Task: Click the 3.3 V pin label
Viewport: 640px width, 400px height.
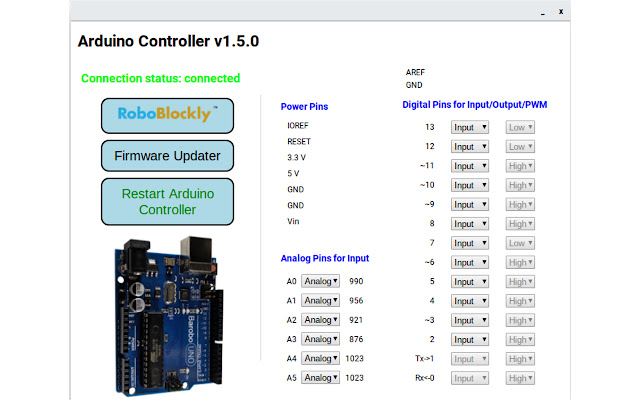Action: click(296, 158)
